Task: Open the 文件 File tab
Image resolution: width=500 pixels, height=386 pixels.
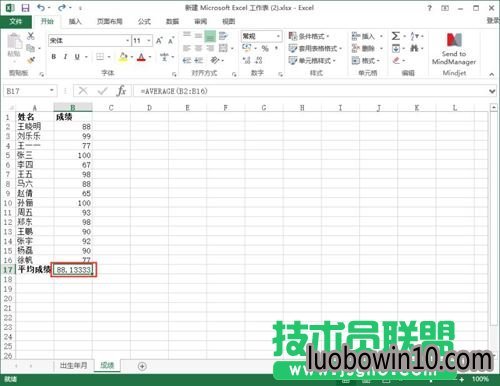Action: (16, 22)
